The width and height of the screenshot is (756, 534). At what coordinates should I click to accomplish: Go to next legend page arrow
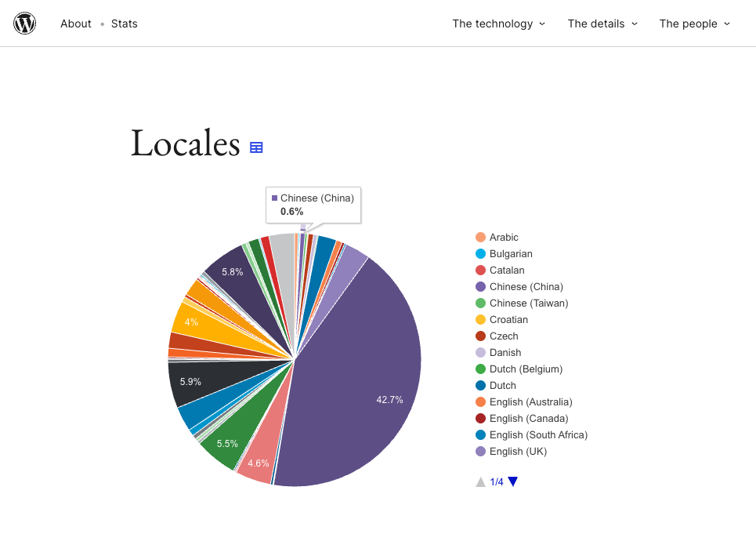click(513, 481)
